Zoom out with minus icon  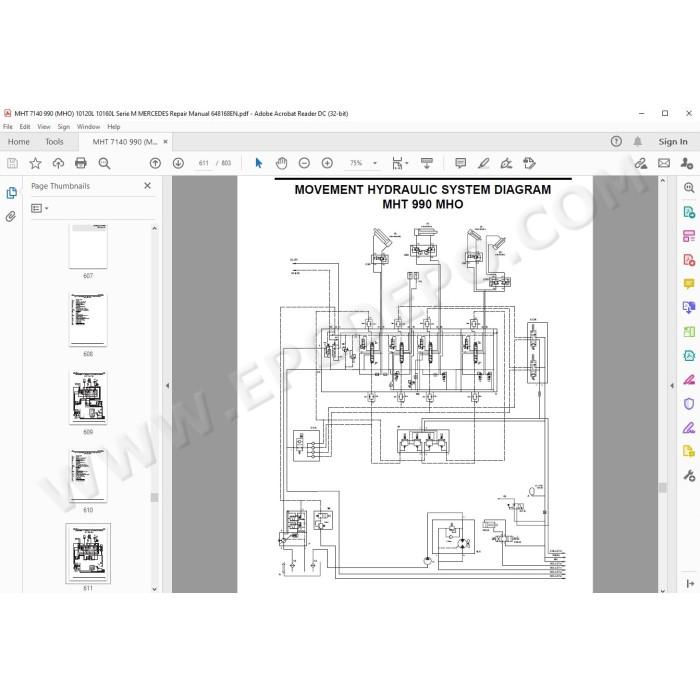pos(304,163)
